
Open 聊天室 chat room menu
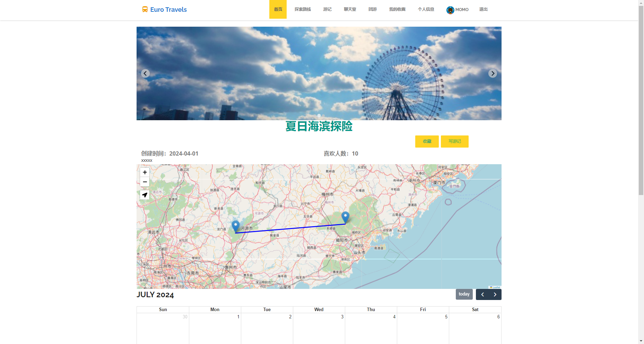click(x=350, y=9)
